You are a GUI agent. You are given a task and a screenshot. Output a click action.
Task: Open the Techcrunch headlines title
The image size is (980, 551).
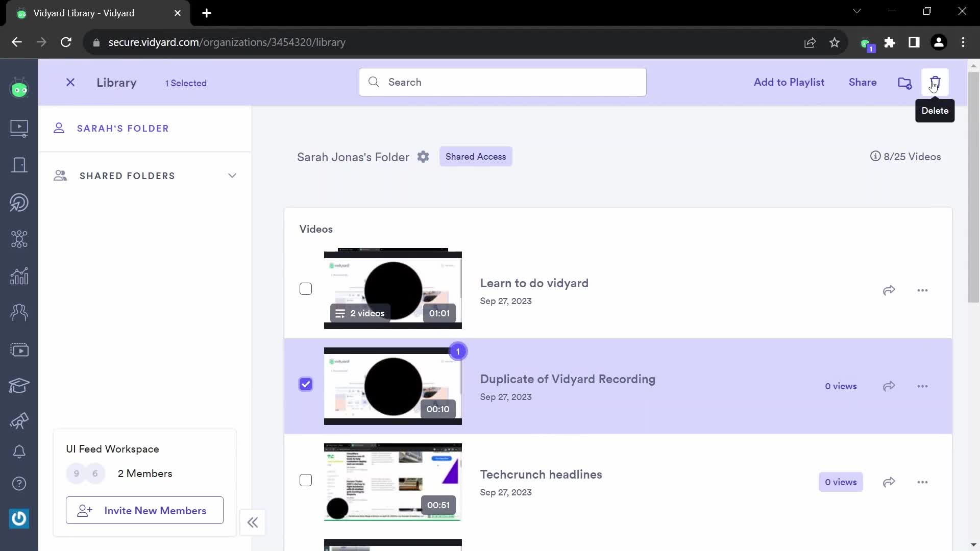pyautogui.click(x=541, y=474)
